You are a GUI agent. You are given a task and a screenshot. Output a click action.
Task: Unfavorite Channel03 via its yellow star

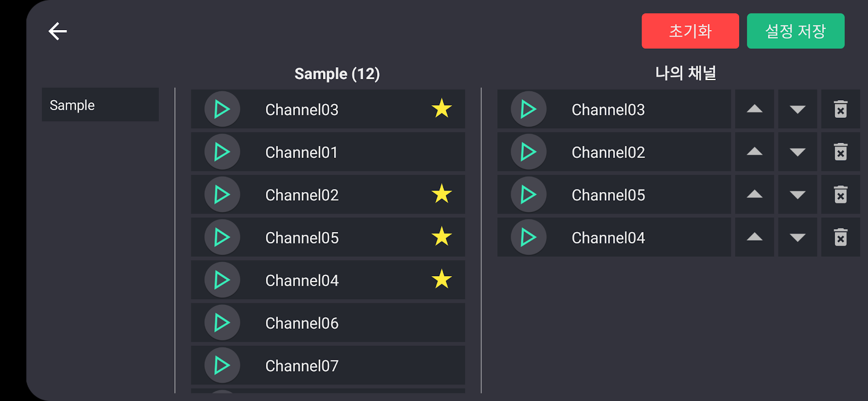[x=442, y=108]
